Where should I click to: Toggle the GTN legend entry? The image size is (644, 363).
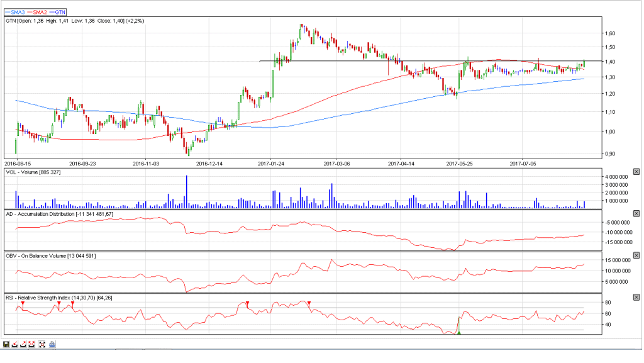pos(57,12)
